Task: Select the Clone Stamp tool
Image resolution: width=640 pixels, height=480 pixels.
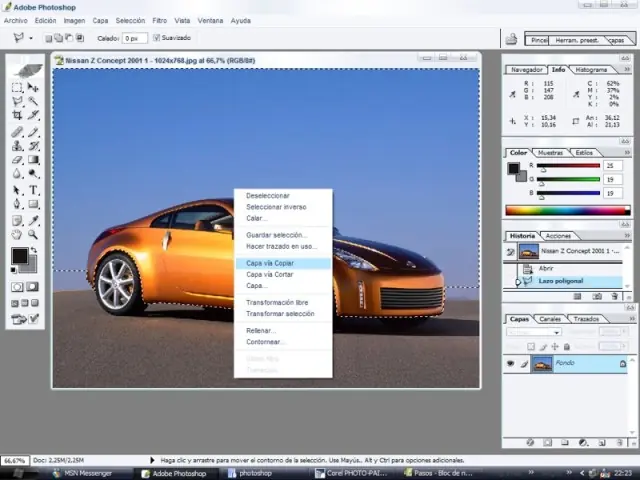Action: coord(17,145)
